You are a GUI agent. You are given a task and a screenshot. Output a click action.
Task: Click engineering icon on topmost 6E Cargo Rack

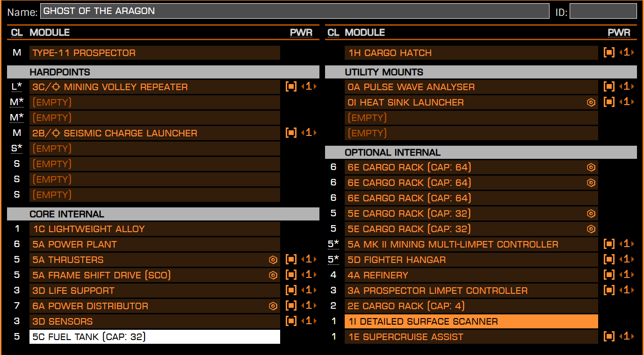click(591, 167)
